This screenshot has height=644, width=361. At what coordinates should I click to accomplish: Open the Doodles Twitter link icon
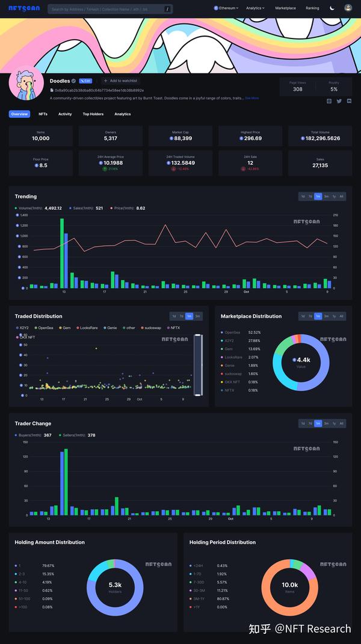(x=339, y=101)
